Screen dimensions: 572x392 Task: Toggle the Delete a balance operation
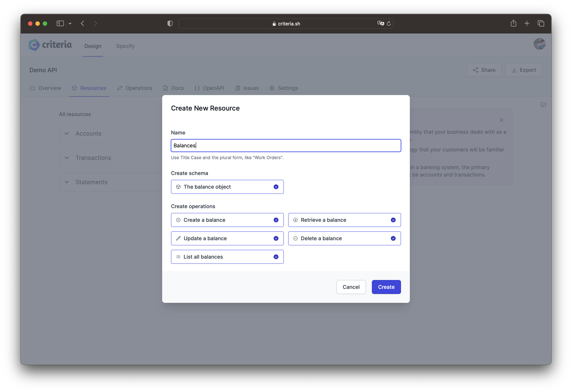pos(393,238)
